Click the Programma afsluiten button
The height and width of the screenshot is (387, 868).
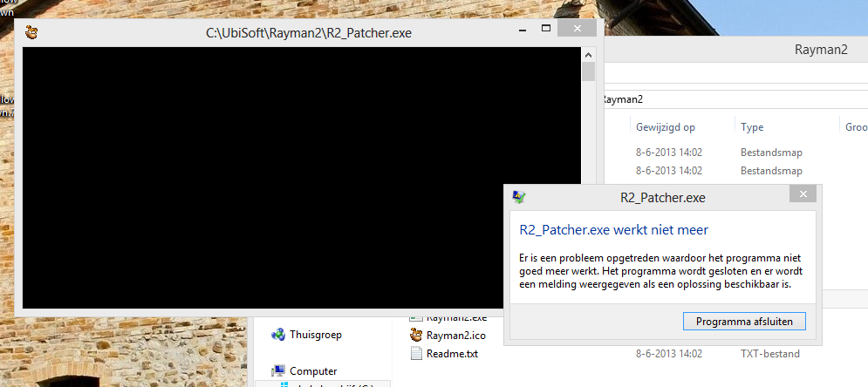tap(744, 322)
